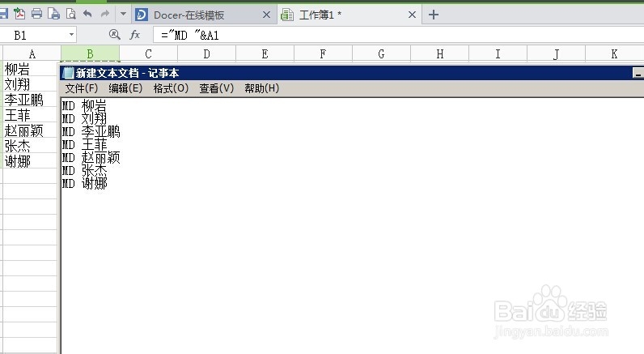Click Notepad line MD 王菲

84,145
